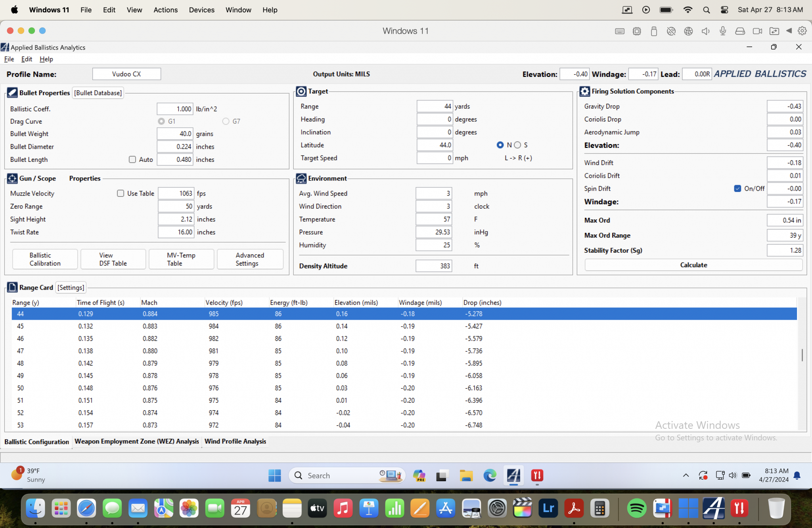Click Applied Ballistics icon in Windows taskbar

click(513, 475)
